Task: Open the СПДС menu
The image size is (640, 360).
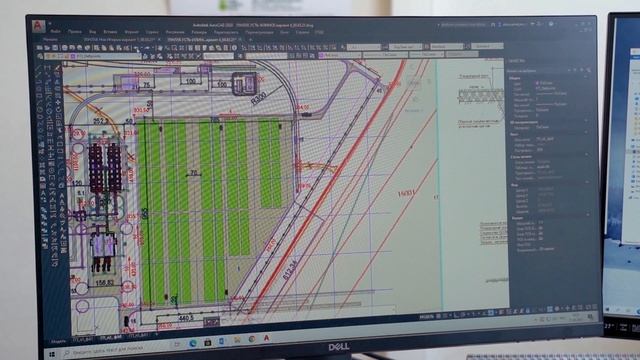Action: coord(319,32)
